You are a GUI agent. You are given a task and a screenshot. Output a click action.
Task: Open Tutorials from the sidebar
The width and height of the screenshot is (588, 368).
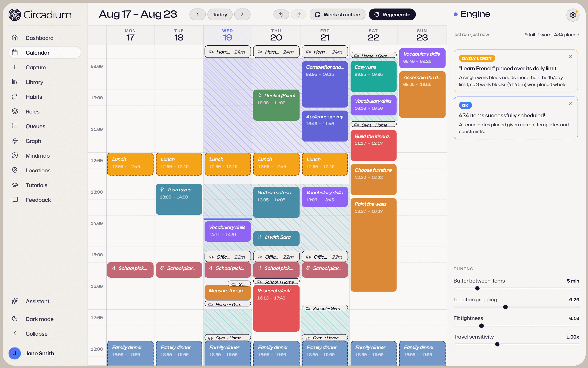(45, 185)
